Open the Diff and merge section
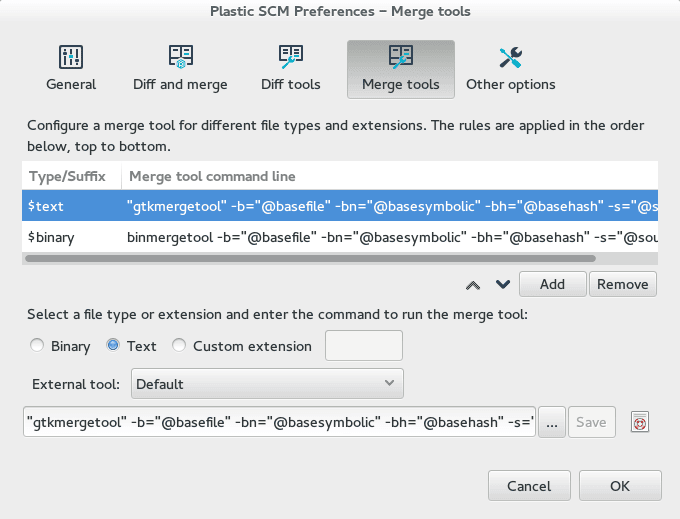This screenshot has height=519, width=680. pos(180,69)
